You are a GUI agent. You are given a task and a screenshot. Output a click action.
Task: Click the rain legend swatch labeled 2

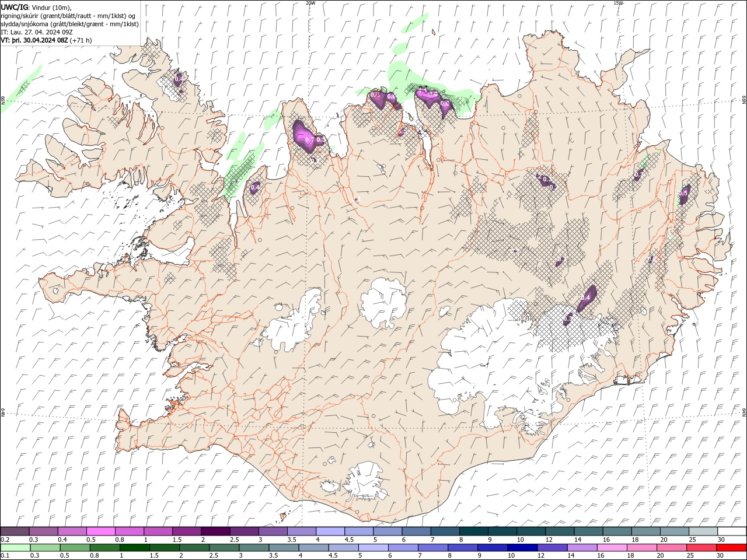[x=194, y=548]
